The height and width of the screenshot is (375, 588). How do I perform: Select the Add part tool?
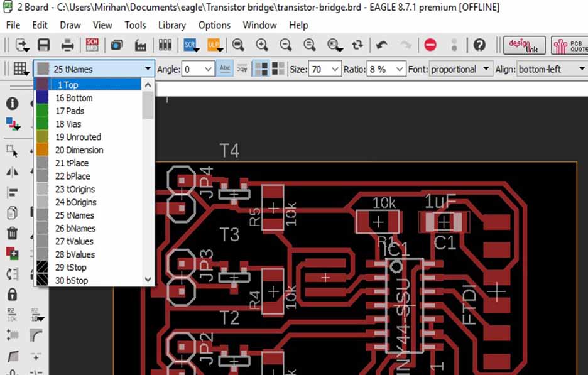(x=13, y=253)
